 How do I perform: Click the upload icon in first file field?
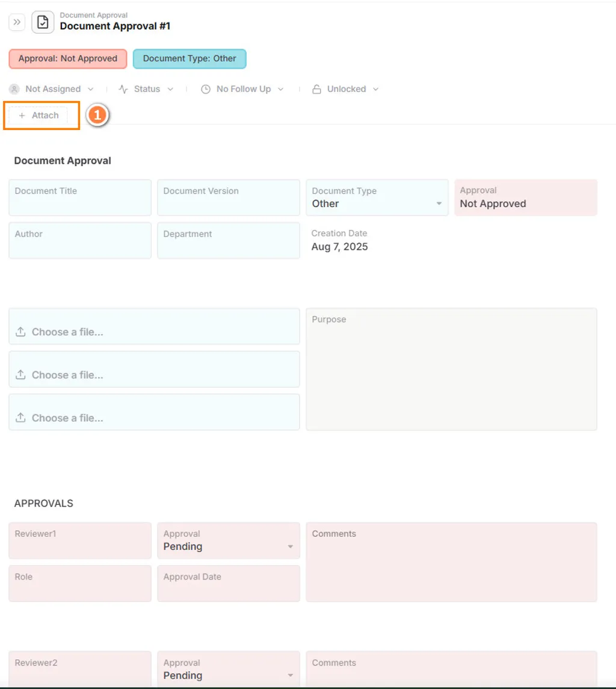20,332
